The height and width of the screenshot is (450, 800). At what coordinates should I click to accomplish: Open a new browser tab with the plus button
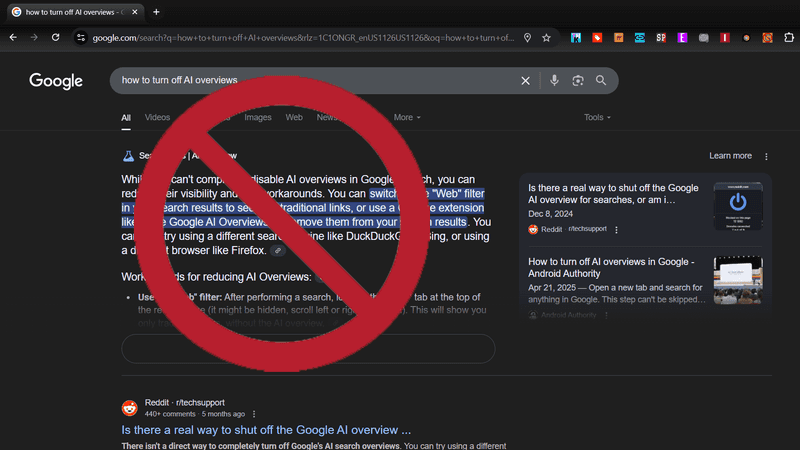(156, 12)
